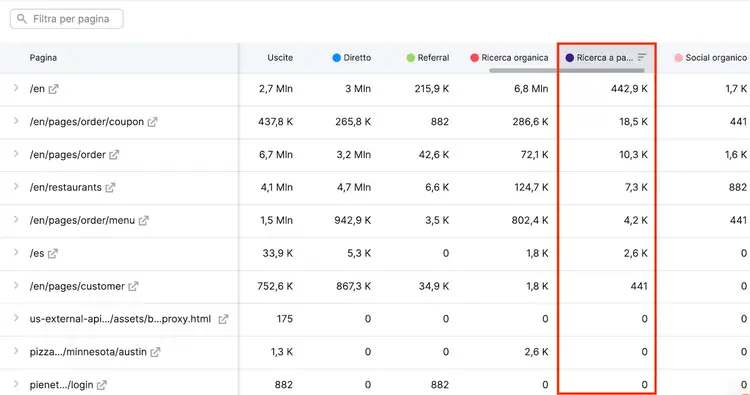Screen dimensions: 750x395
Task: Expand the /en/pages/customer row
Action: point(16,285)
